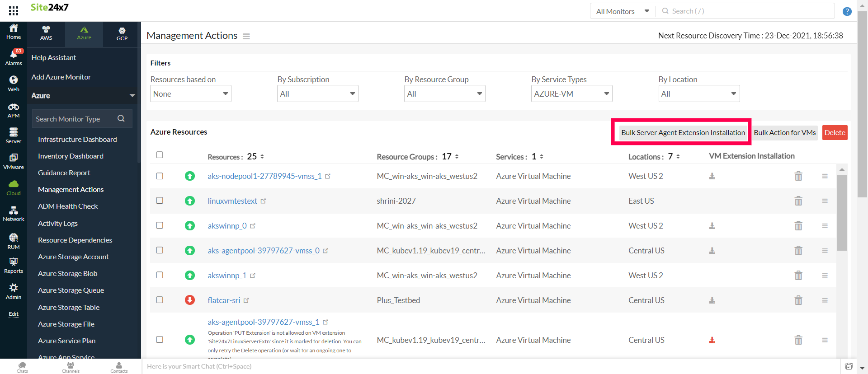The image size is (868, 374).
Task: Open row menu for flatcar-sri
Action: point(825,300)
